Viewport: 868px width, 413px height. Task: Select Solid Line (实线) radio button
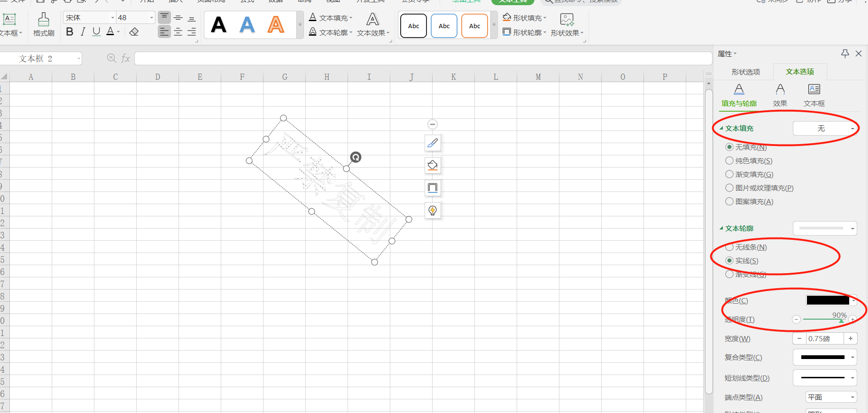tap(729, 260)
